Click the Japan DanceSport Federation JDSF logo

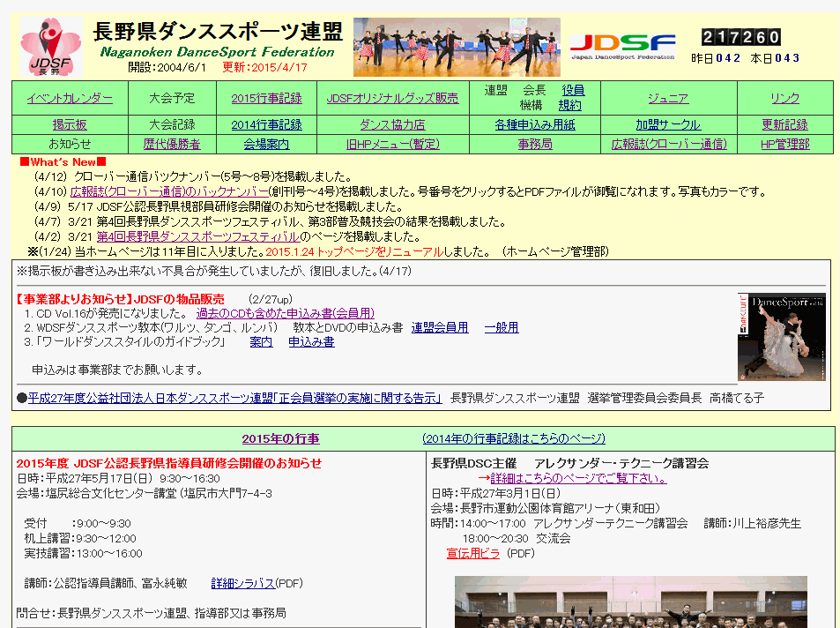[621, 47]
